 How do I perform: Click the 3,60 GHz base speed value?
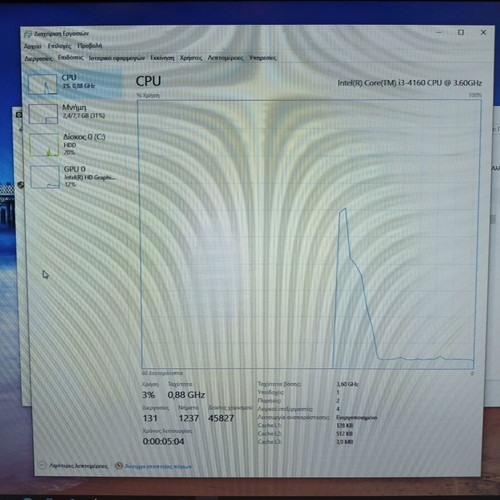point(348,384)
